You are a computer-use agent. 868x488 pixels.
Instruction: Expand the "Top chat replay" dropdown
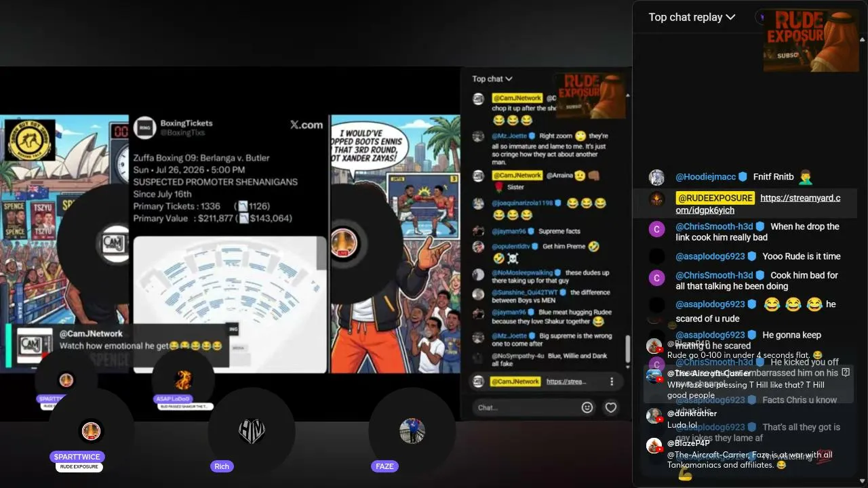692,17
